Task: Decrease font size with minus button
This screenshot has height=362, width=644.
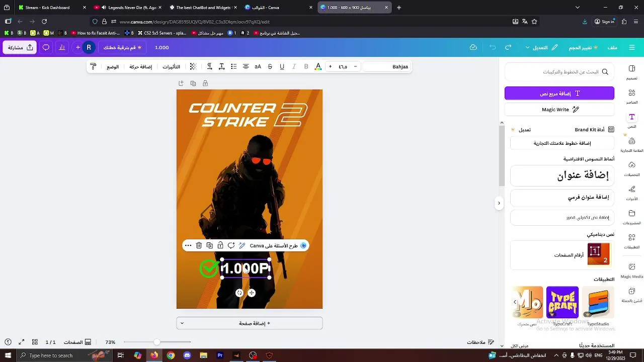Action: click(x=355, y=67)
